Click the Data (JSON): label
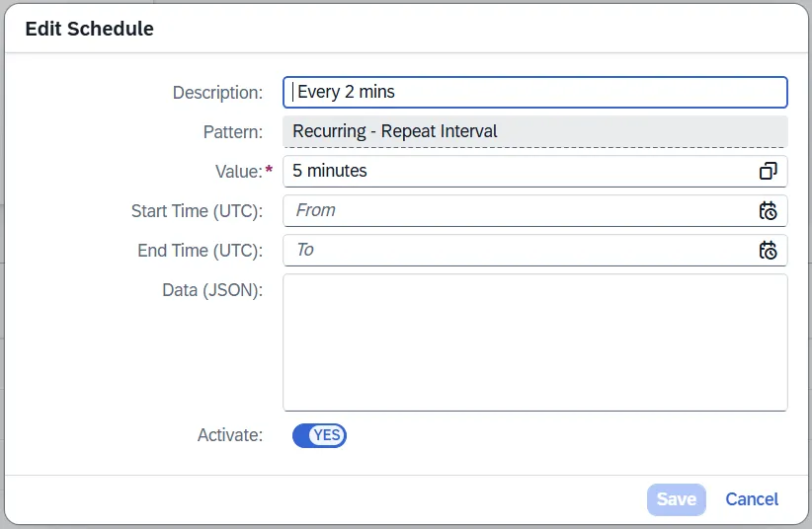This screenshot has height=529, width=812. click(x=212, y=290)
